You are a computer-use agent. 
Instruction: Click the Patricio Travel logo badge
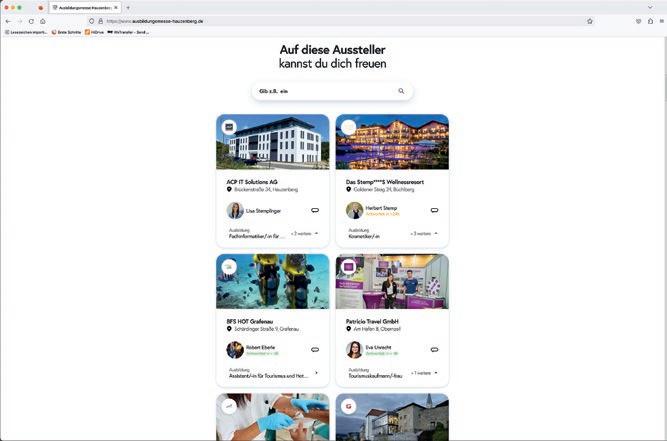tap(349, 267)
